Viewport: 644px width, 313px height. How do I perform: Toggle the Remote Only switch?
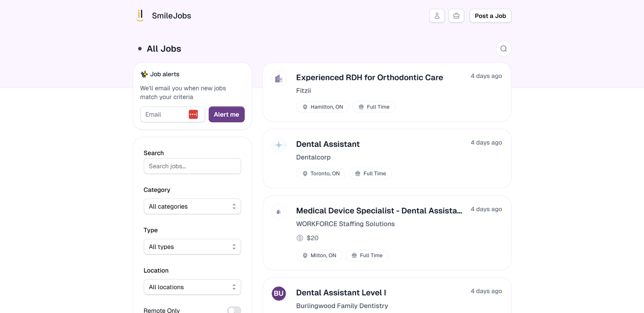point(234,310)
